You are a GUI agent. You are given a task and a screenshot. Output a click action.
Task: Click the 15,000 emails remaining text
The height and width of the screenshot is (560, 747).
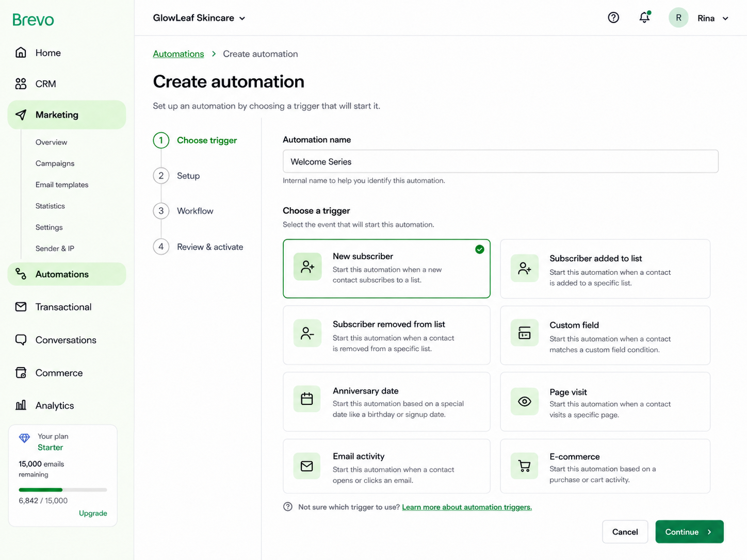point(41,469)
